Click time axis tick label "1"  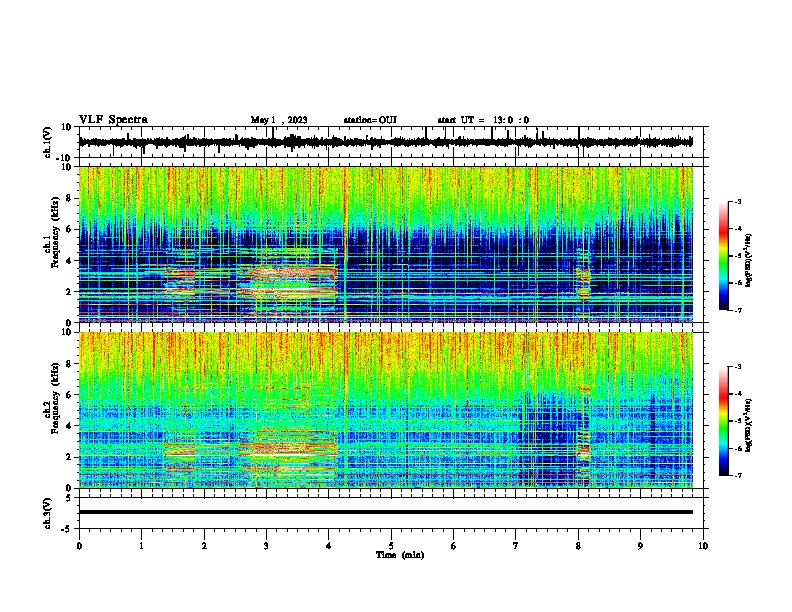141,545
